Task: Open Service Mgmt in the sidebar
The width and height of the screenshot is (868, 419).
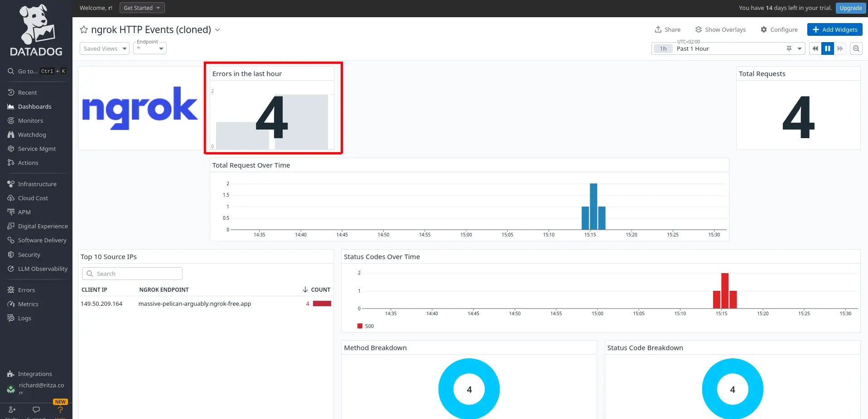Action: tap(37, 149)
